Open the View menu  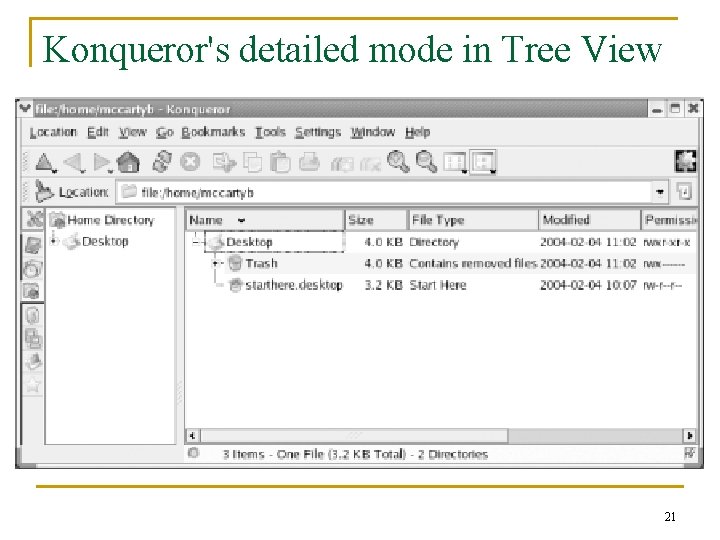click(x=133, y=132)
